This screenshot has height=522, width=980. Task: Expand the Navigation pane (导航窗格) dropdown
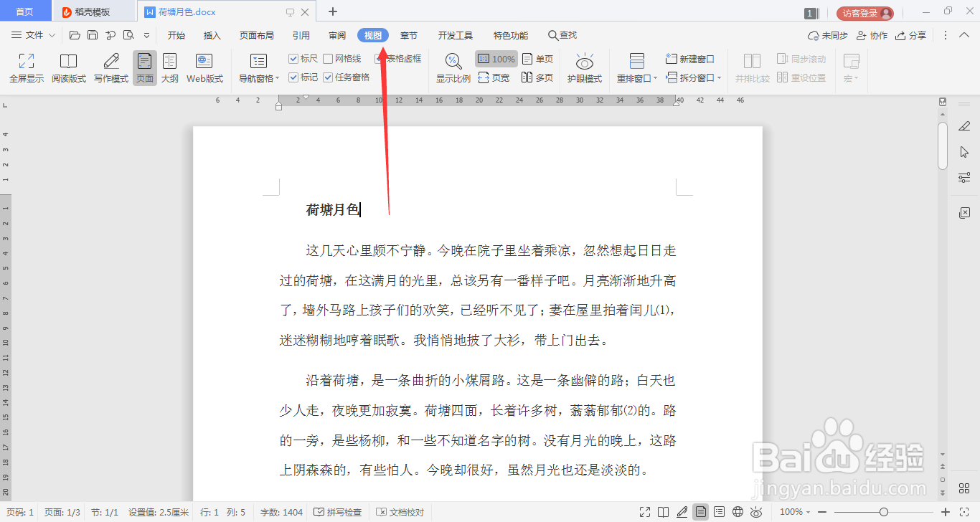[278, 79]
